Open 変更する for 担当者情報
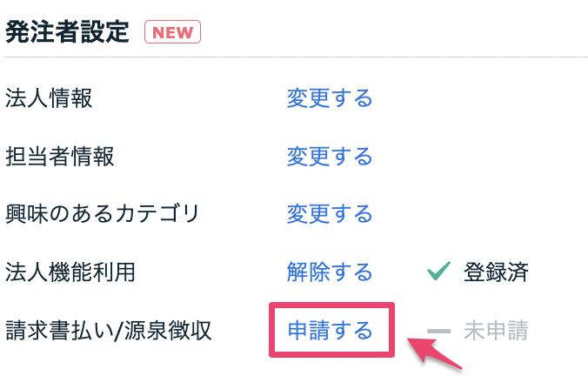 tap(330, 156)
